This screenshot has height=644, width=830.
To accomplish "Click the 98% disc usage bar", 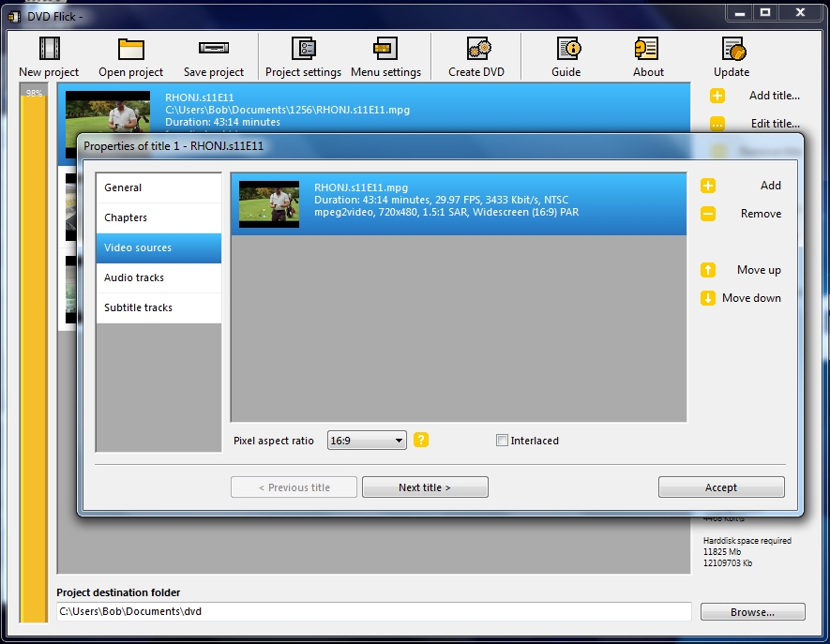I will click(34, 353).
